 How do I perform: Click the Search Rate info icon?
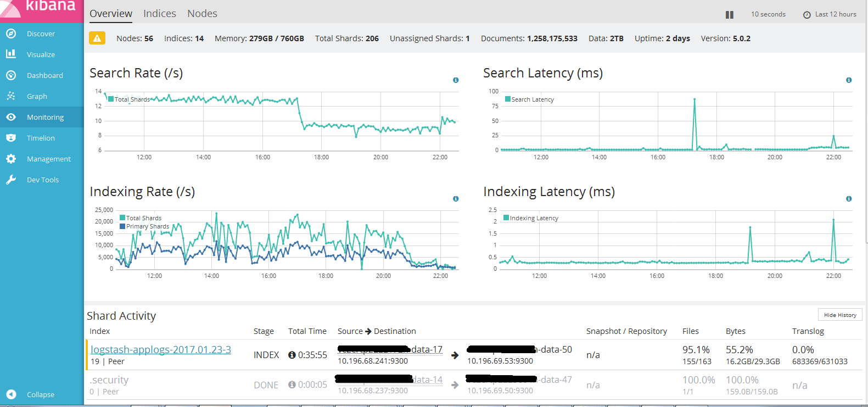(x=456, y=80)
